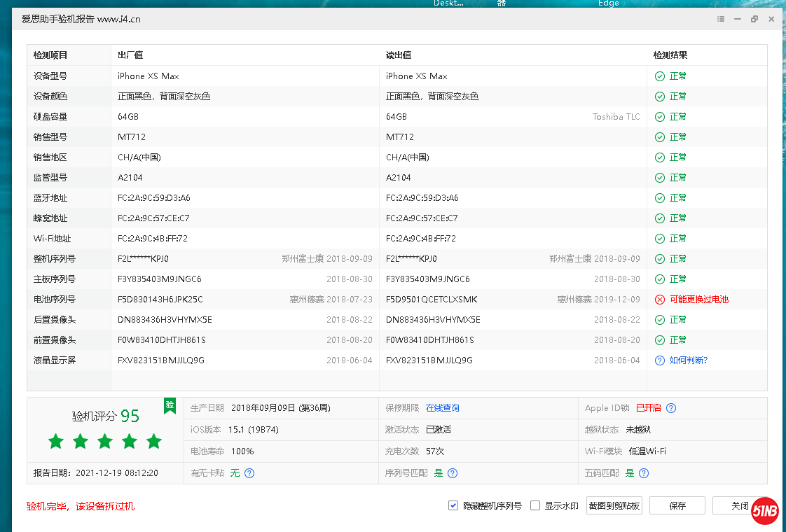Click 在线查询 warranty link
Image resolution: width=786 pixels, height=532 pixels.
[442, 408]
